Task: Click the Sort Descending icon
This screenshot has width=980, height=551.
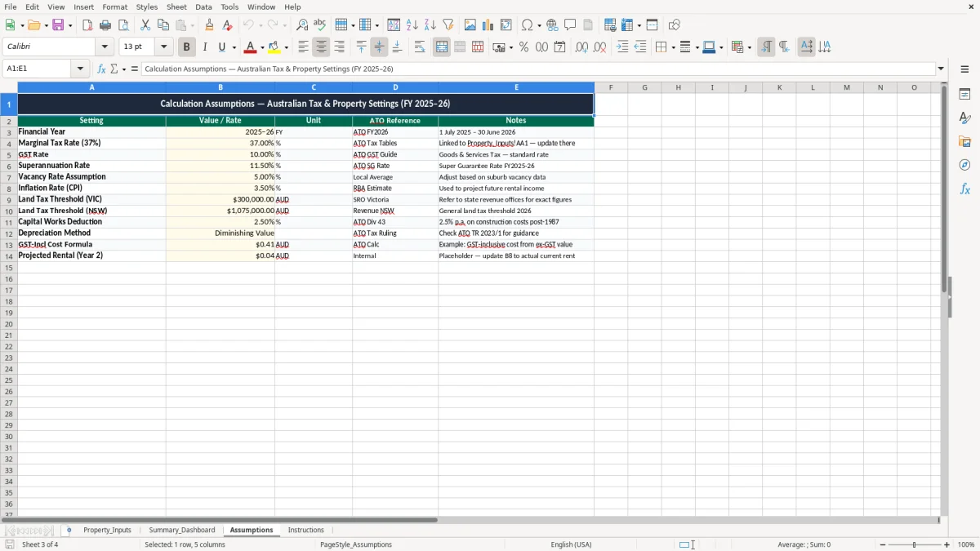Action: (430, 25)
